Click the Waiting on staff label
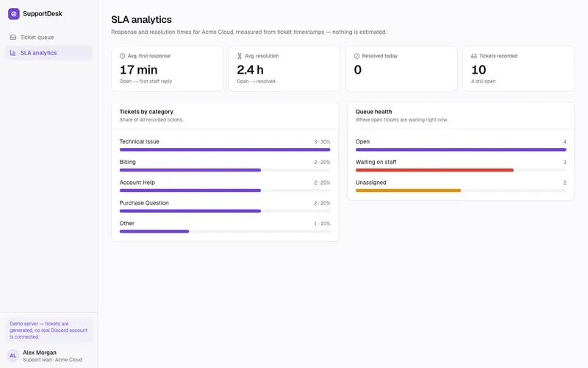 click(376, 162)
